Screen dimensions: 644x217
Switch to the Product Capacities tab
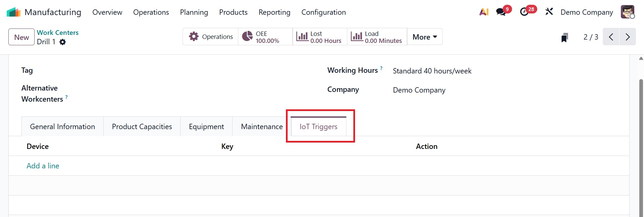142,127
